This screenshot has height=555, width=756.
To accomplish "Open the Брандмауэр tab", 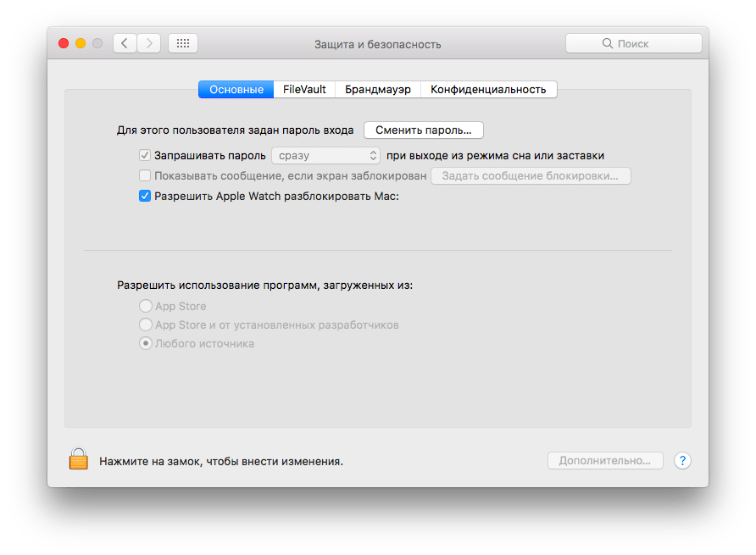I will pyautogui.click(x=378, y=90).
